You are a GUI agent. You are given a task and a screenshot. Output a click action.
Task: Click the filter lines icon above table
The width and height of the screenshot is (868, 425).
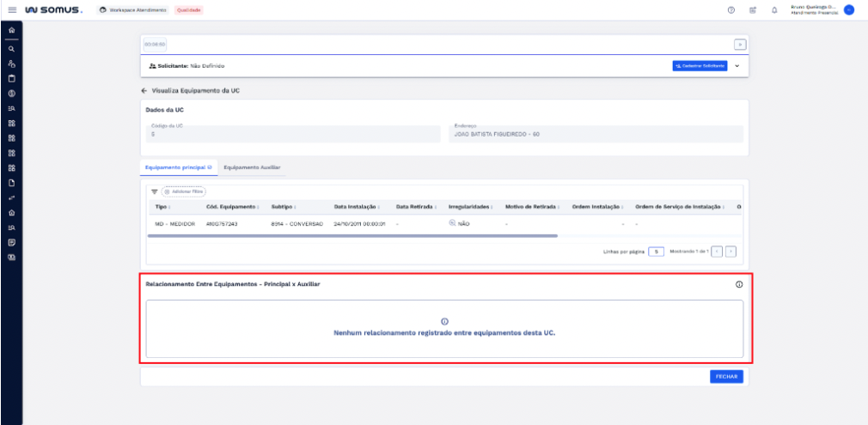tap(155, 191)
